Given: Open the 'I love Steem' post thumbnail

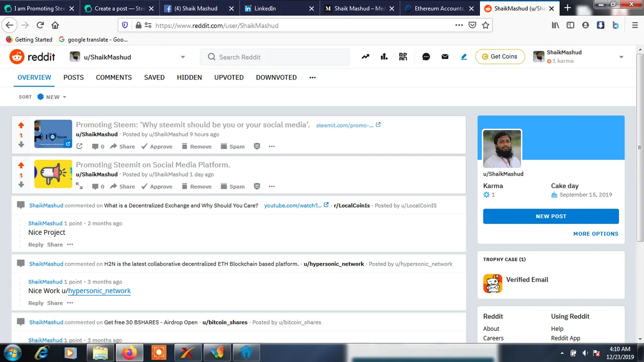Looking at the screenshot, I should [x=53, y=134].
